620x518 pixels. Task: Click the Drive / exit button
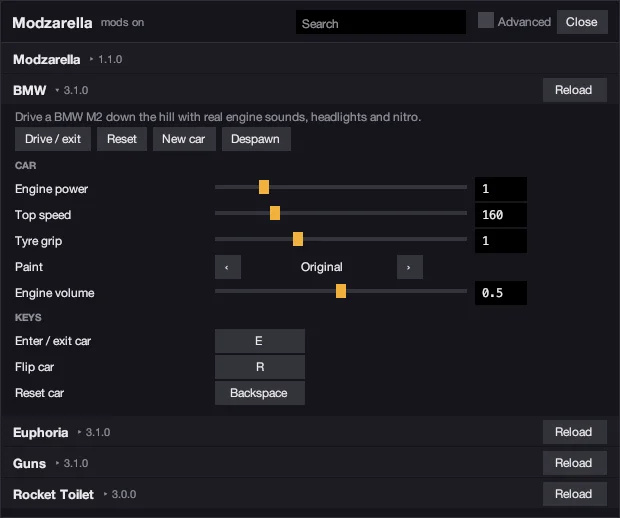coord(53,139)
